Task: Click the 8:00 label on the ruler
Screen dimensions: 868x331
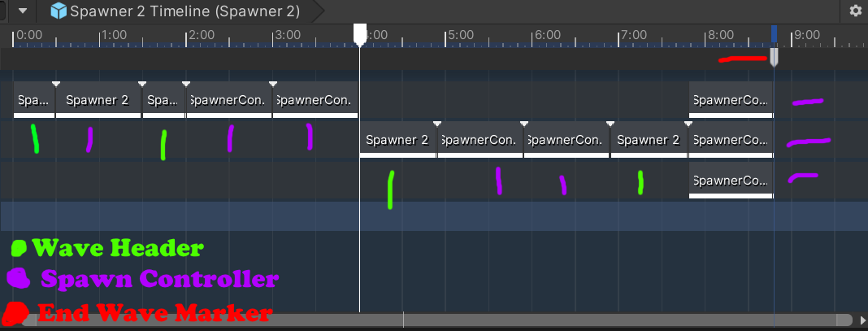Action: coord(722,35)
